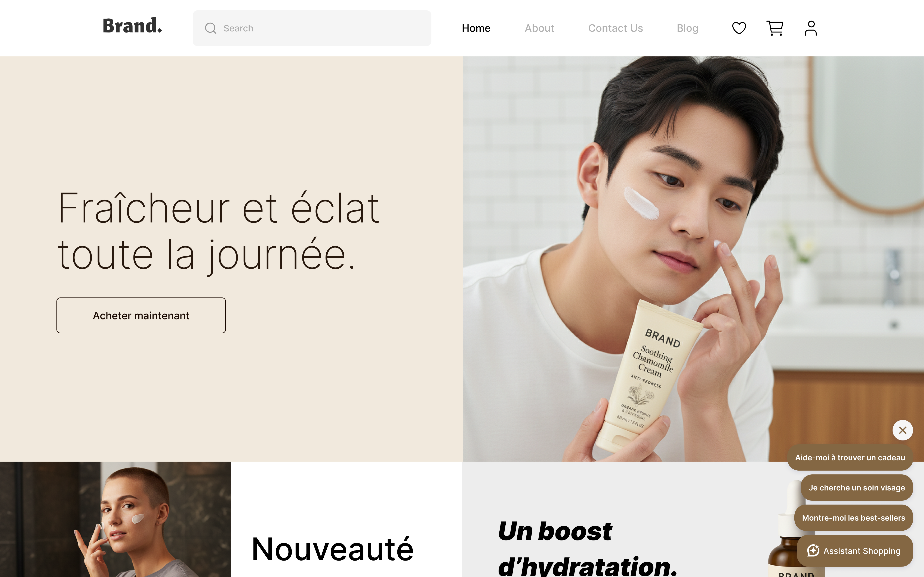Click the woman applying cream thumbnail

(115, 519)
